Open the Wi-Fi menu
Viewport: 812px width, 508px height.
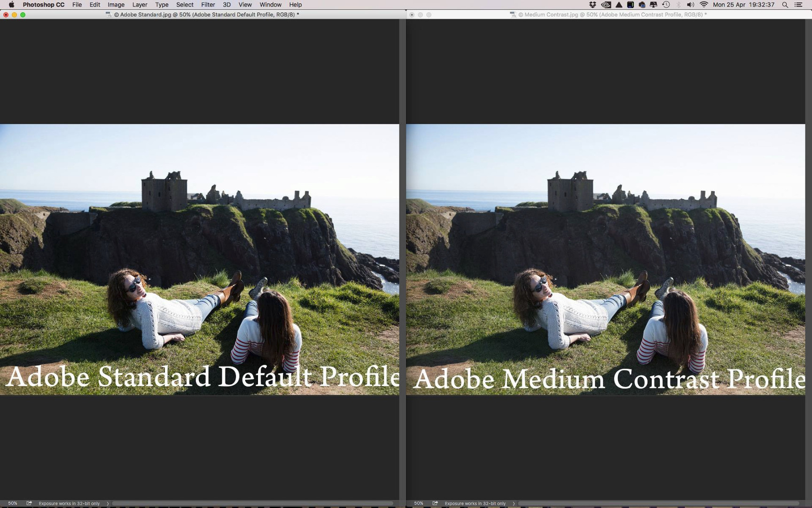(x=703, y=5)
